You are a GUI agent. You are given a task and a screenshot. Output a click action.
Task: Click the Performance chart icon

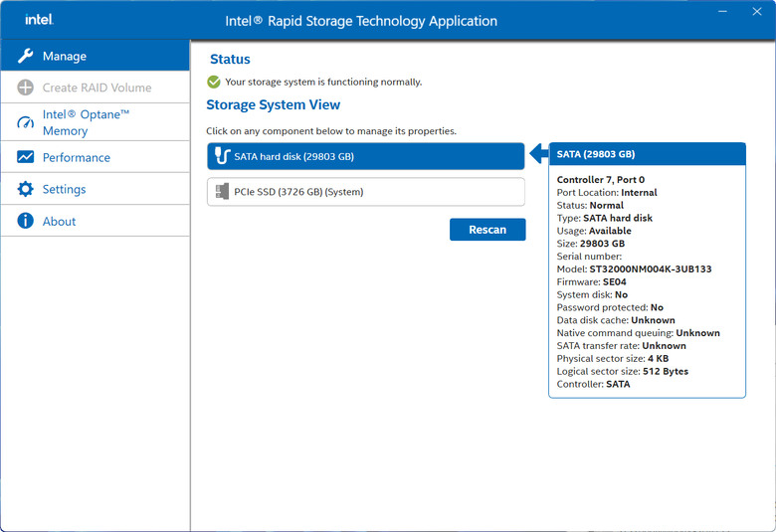[x=25, y=157]
